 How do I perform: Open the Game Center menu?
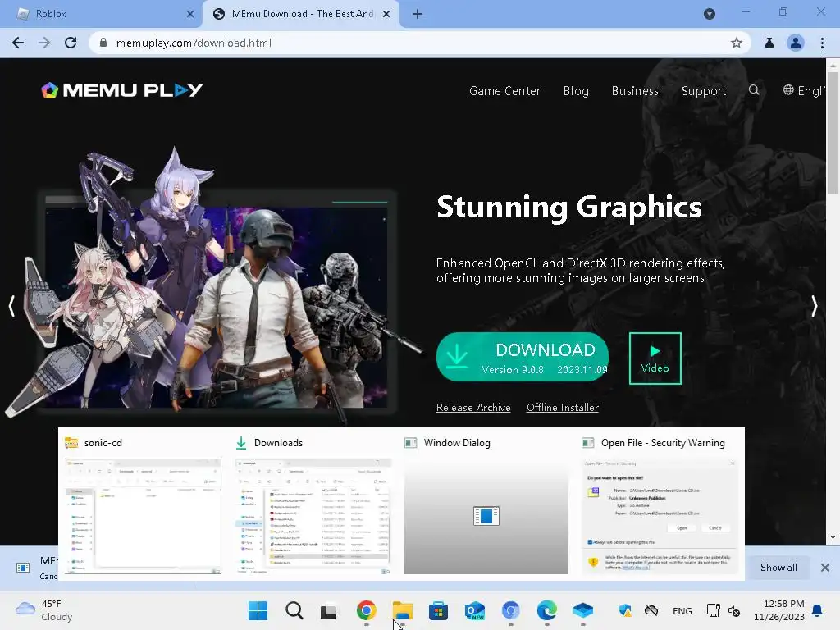click(504, 91)
